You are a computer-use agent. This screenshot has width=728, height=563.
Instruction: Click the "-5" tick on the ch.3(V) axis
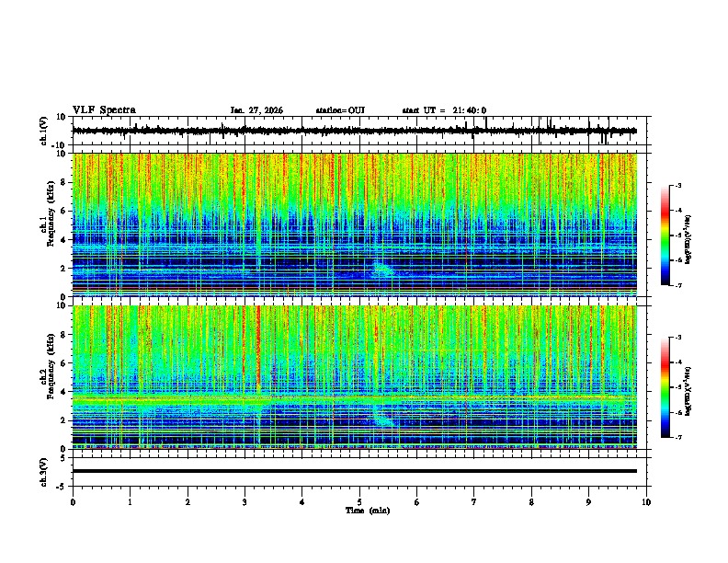pos(63,486)
